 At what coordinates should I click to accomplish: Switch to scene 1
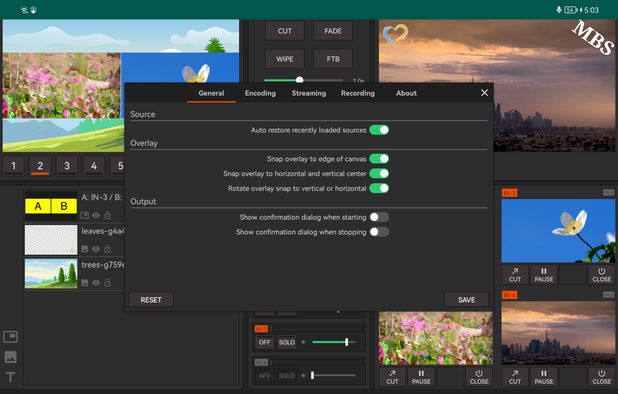click(13, 166)
